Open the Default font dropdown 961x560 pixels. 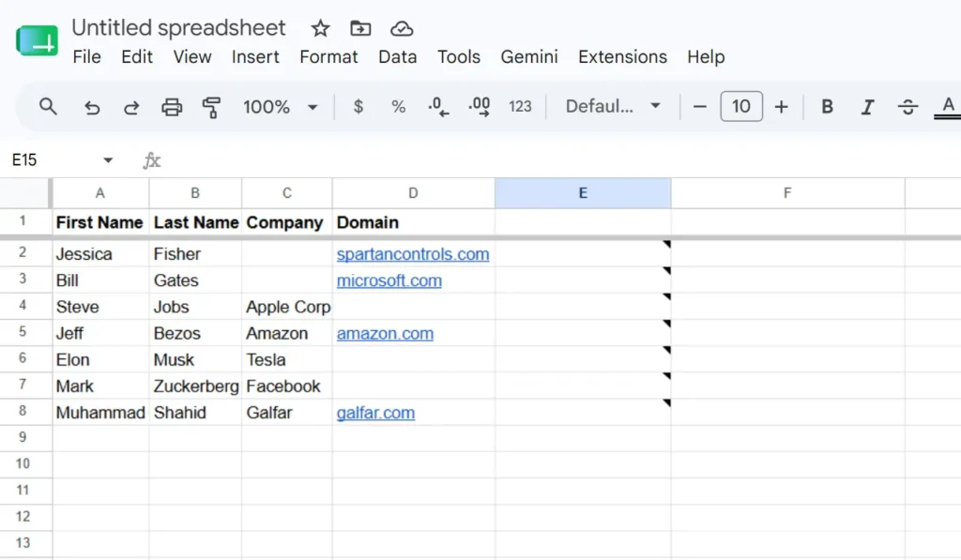point(613,107)
